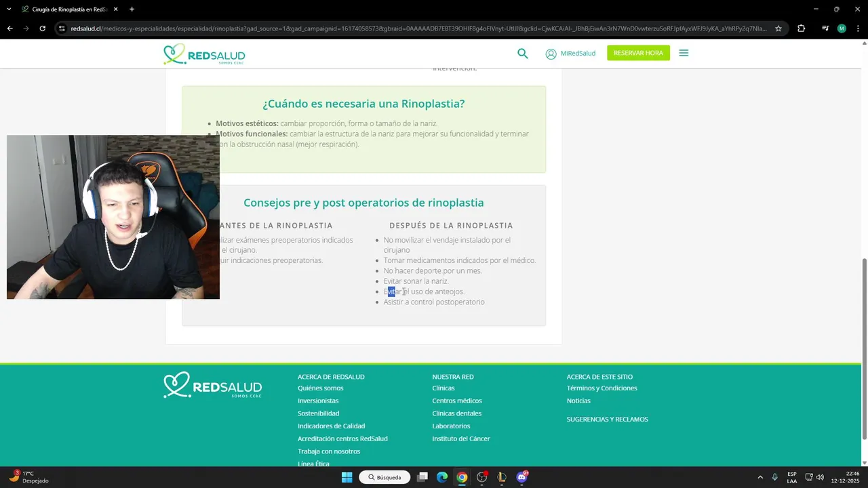Click the site information icon in address bar

click(x=62, y=28)
